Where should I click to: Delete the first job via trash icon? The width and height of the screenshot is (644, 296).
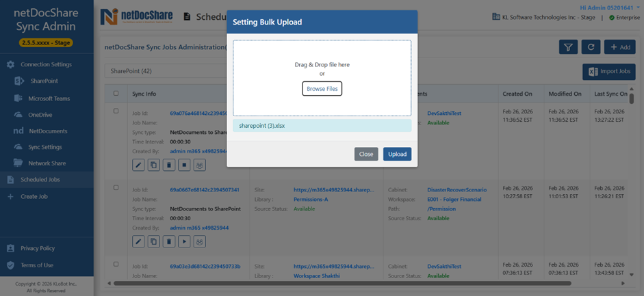(x=169, y=165)
